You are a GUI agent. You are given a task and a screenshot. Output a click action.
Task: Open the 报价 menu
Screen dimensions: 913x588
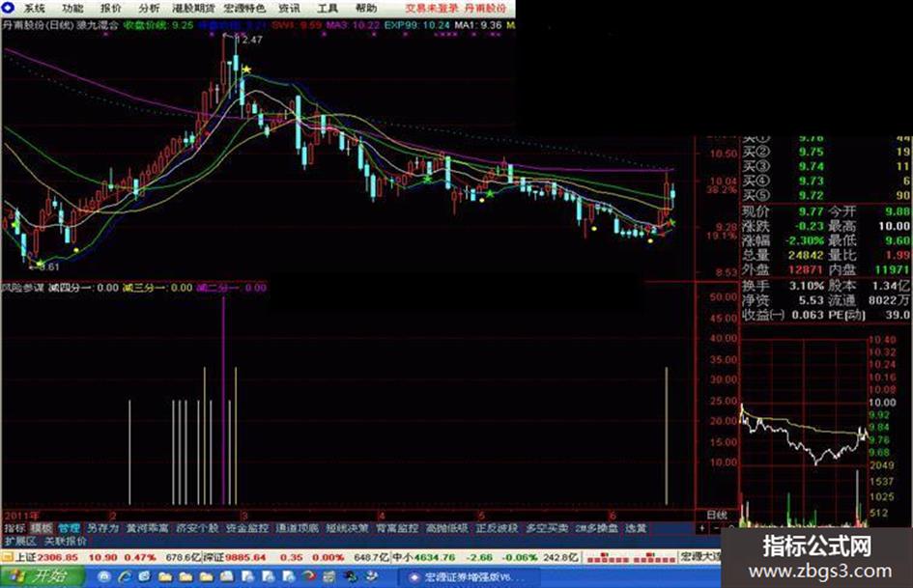[x=111, y=8]
